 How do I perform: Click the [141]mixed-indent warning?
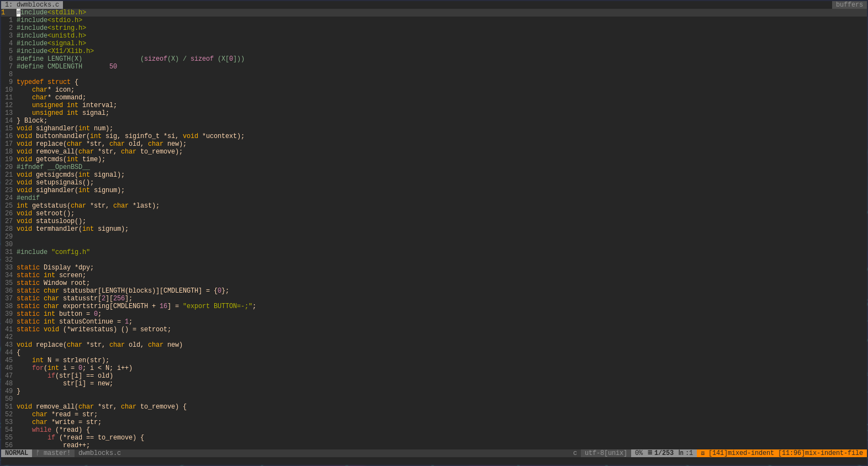[741, 453]
